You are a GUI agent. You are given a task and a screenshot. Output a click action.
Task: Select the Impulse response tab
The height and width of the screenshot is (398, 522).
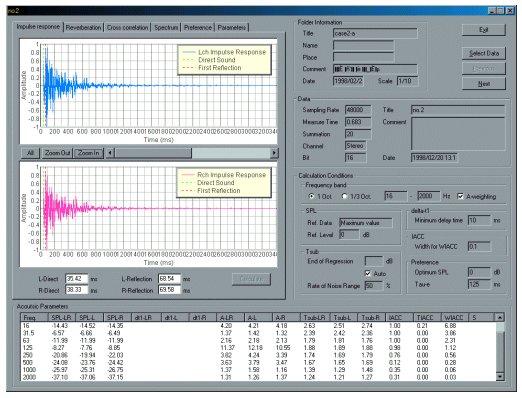point(38,27)
